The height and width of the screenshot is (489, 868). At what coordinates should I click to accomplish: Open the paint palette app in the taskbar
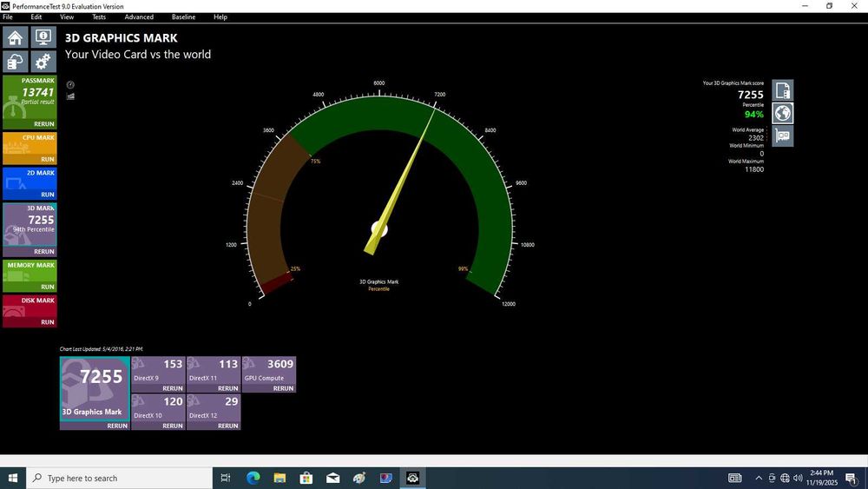(x=359, y=478)
